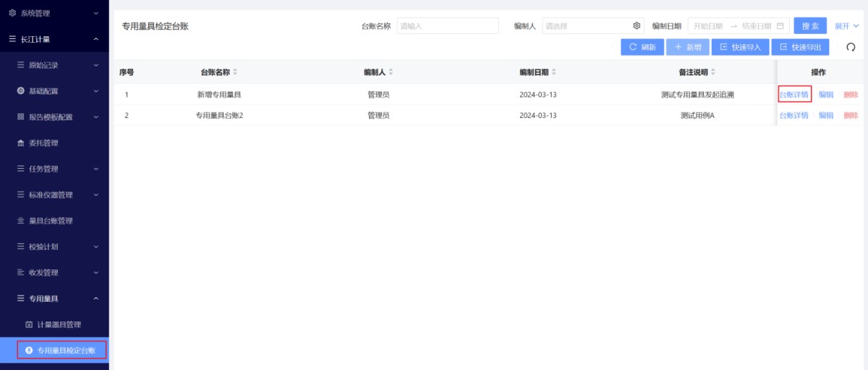Sort by 备注说明 column arrows
This screenshot has width=868, height=370.
[713, 72]
